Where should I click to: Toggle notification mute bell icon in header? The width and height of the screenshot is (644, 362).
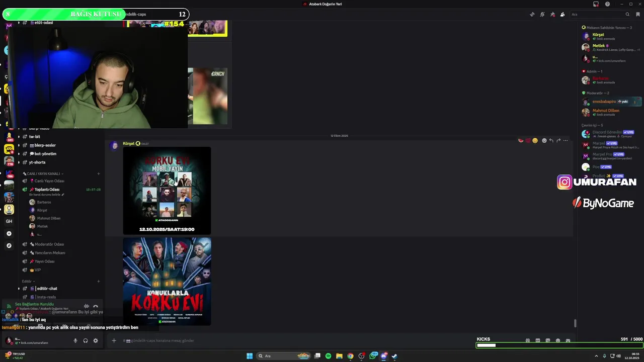[x=542, y=15]
